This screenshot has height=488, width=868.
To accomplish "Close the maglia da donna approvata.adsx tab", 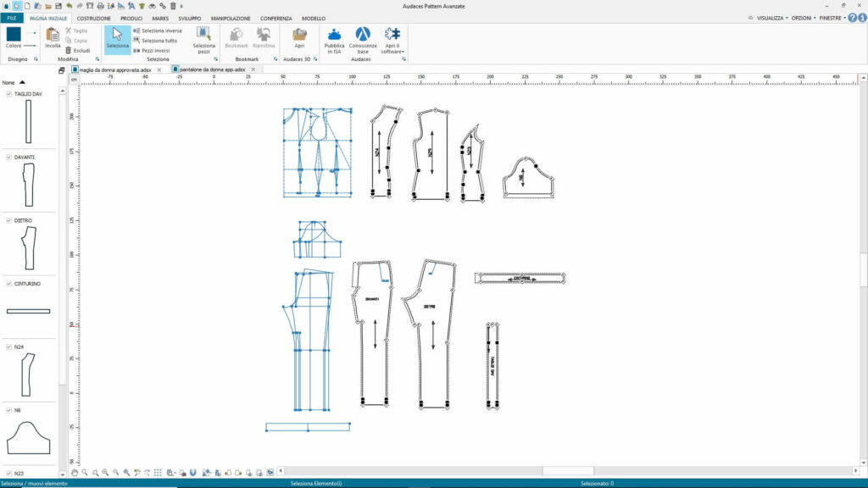I will point(159,69).
